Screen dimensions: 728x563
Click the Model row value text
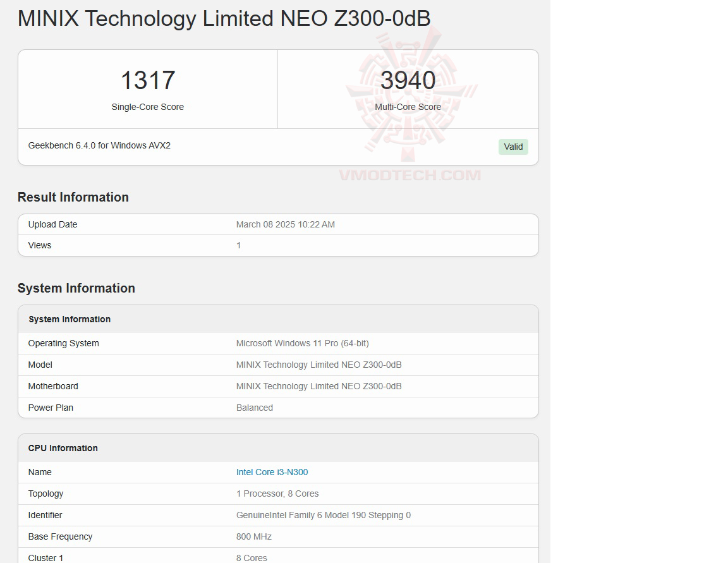pos(318,365)
